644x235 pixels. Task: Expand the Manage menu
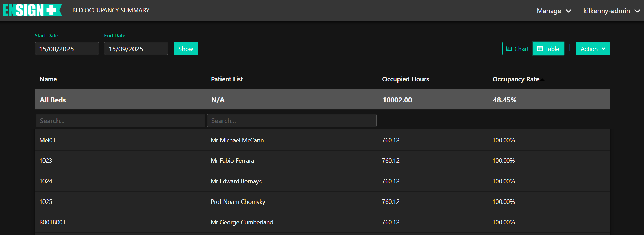[554, 11]
